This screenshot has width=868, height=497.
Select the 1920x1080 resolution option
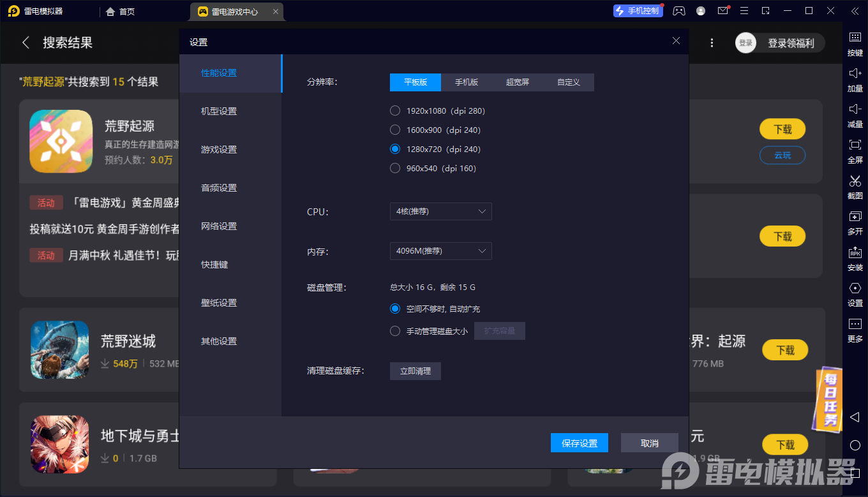point(394,110)
